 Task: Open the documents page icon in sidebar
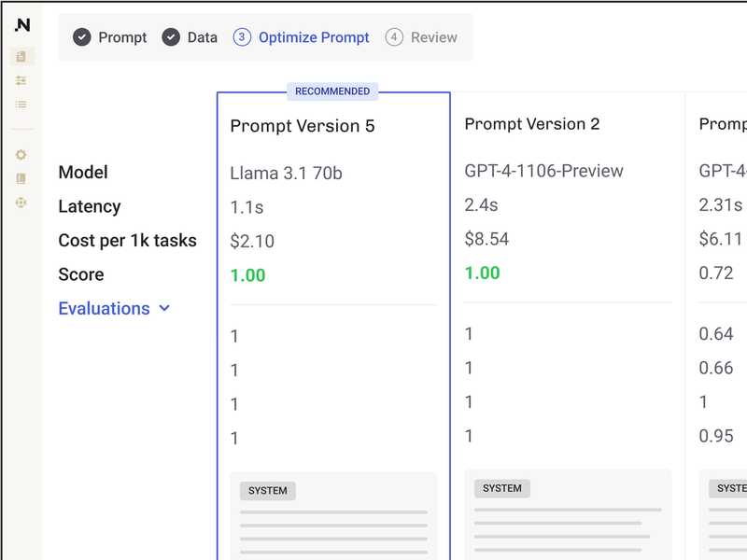click(x=21, y=57)
